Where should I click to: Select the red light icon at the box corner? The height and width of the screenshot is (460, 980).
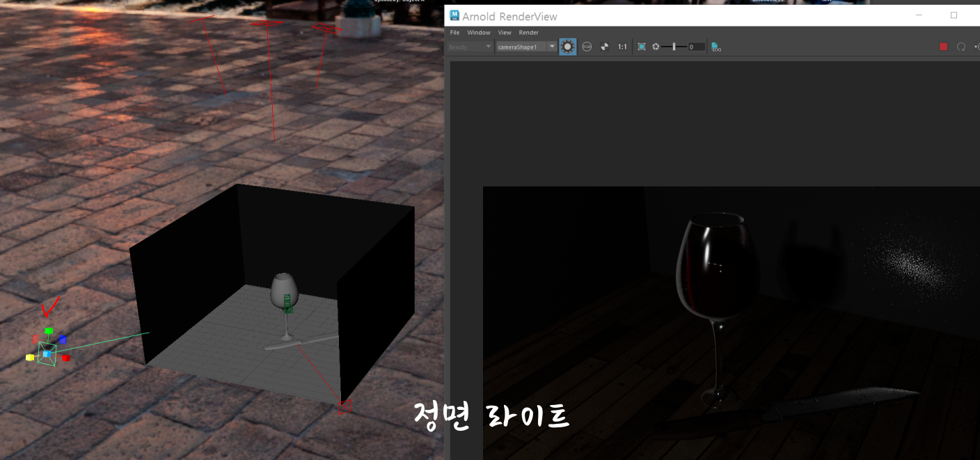coord(345,406)
